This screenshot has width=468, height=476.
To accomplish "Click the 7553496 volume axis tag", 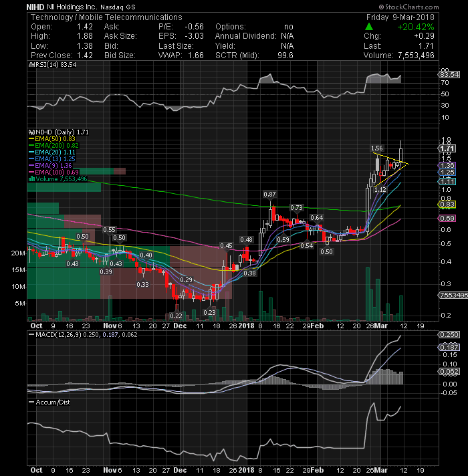I will (x=453, y=295).
